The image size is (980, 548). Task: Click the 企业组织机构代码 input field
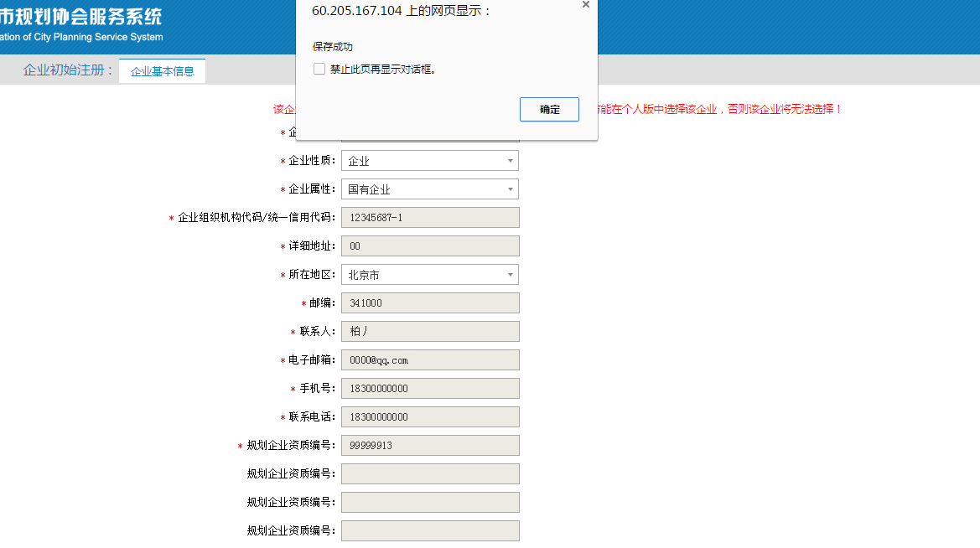click(x=430, y=218)
